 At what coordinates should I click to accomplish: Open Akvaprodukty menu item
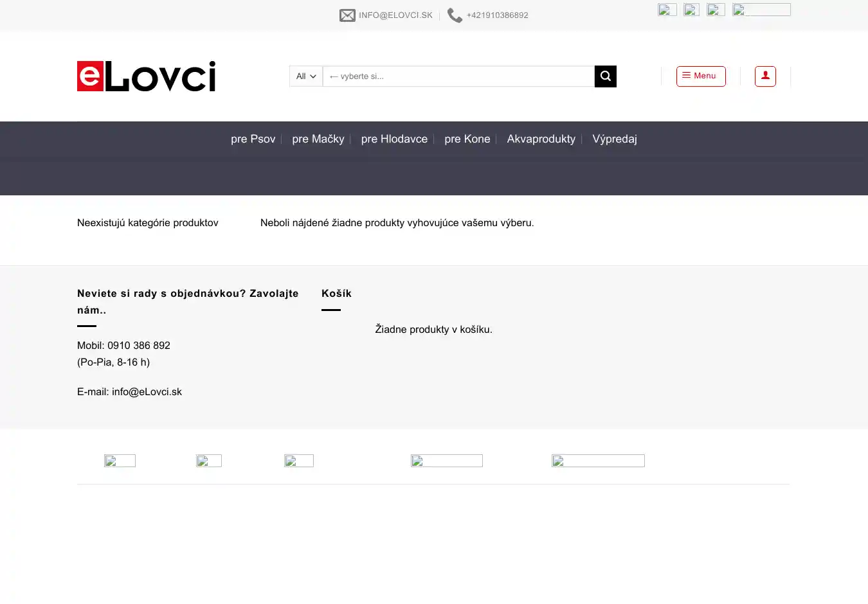(x=541, y=139)
